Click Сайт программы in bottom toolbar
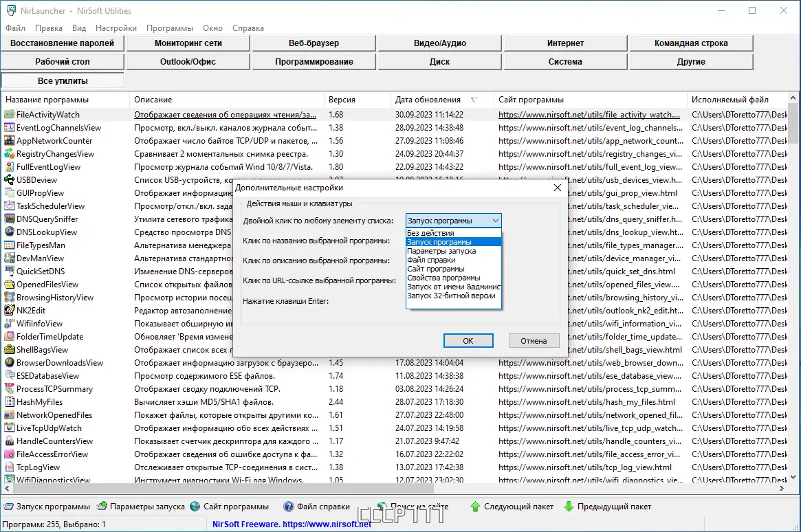801x532 pixels. 230,507
